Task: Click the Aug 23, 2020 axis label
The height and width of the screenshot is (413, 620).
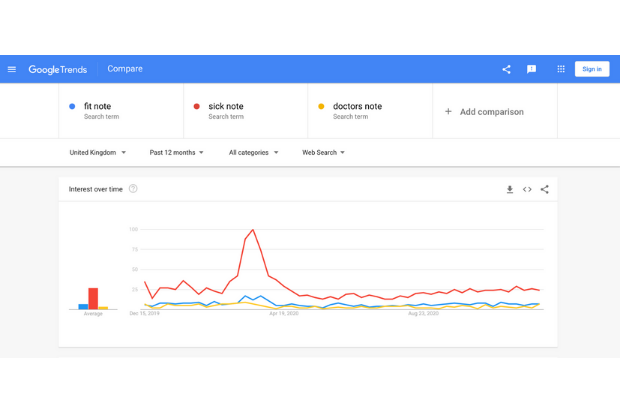Action: click(423, 313)
